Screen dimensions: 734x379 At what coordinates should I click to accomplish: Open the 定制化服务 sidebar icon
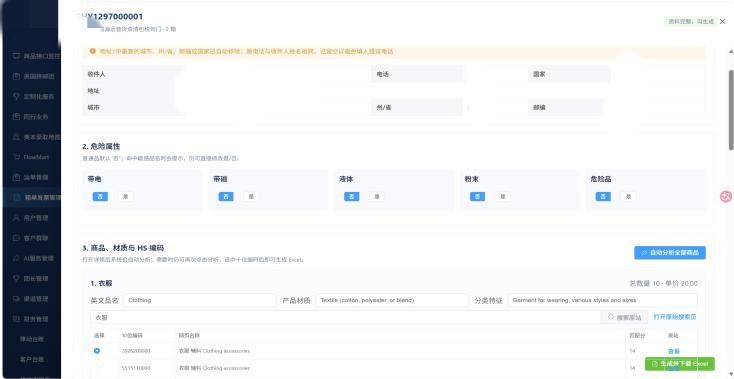coord(16,96)
